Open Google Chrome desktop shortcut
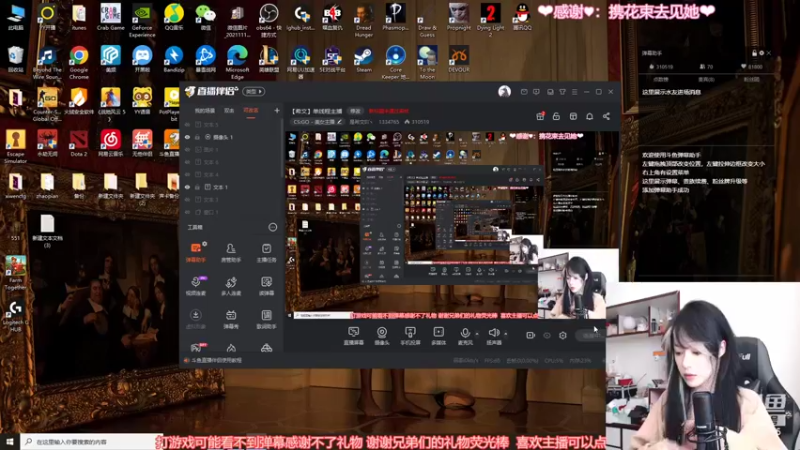 79,62
